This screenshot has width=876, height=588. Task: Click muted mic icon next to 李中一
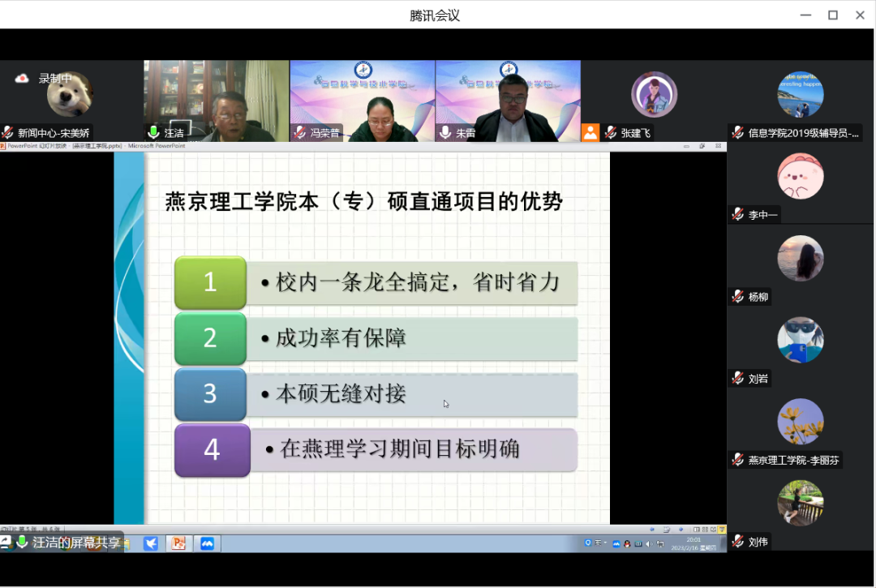[x=737, y=215]
